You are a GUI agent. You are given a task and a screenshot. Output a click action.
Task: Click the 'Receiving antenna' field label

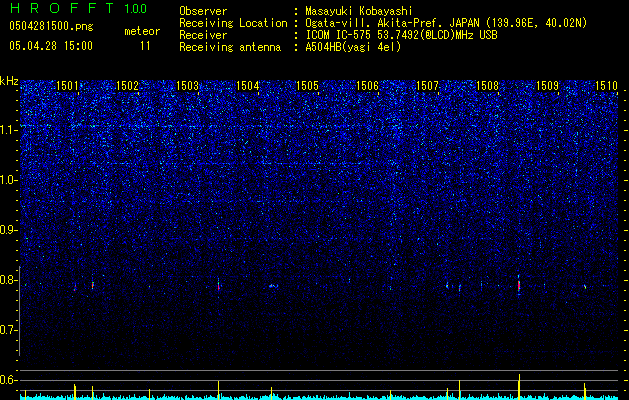230,47
